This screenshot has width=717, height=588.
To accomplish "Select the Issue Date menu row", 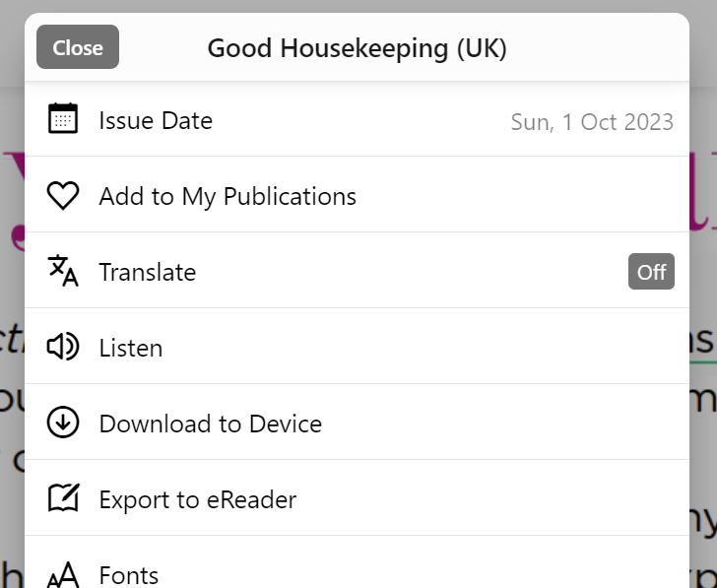I will click(x=156, y=121).
